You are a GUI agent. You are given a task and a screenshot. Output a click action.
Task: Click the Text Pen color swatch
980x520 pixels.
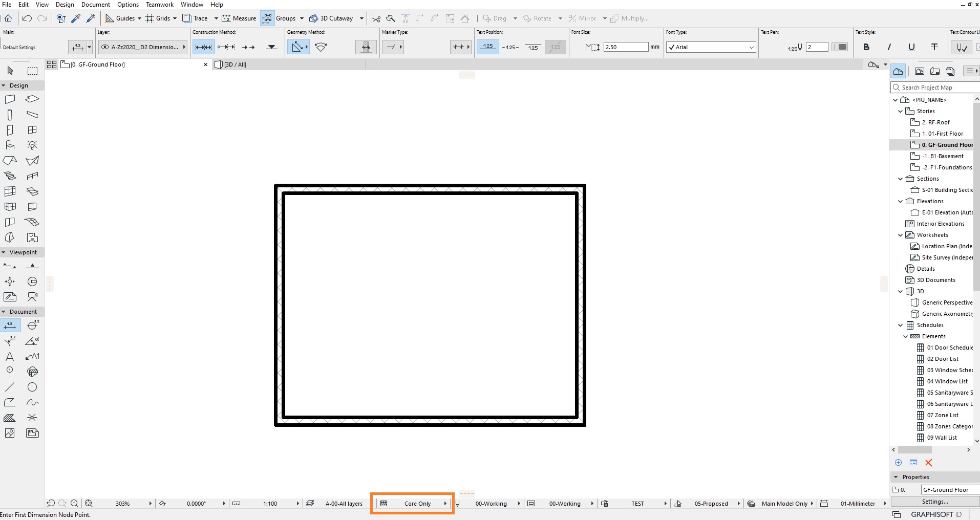coord(840,47)
